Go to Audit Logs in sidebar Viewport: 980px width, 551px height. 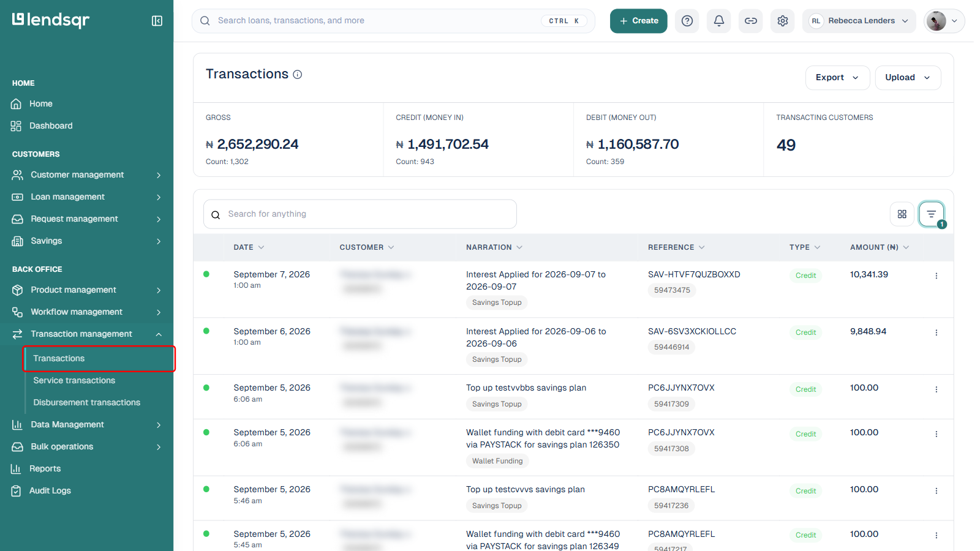(50, 491)
